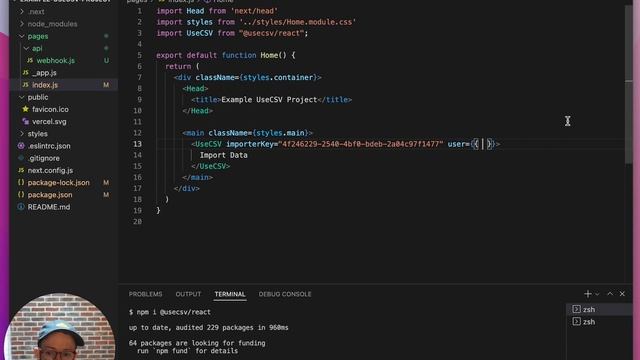The height and width of the screenshot is (360, 640).
Task: Open the new terminal launch profile dropdown
Action: coord(597,294)
